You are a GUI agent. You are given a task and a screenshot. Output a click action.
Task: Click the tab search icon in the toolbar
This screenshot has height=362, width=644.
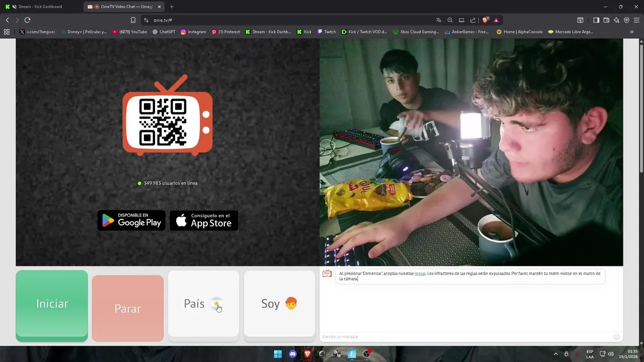tap(580, 20)
